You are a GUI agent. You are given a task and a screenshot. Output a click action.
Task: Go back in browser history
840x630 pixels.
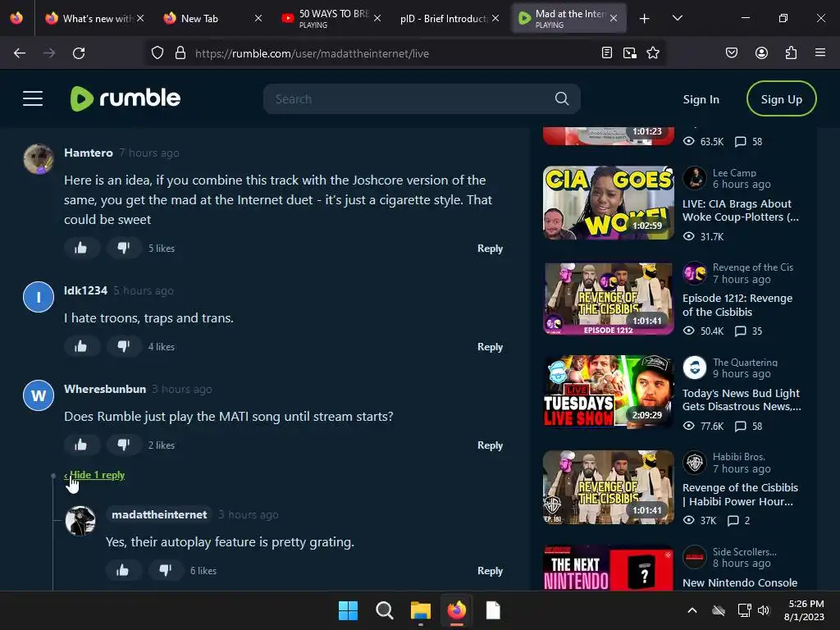pyautogui.click(x=20, y=53)
